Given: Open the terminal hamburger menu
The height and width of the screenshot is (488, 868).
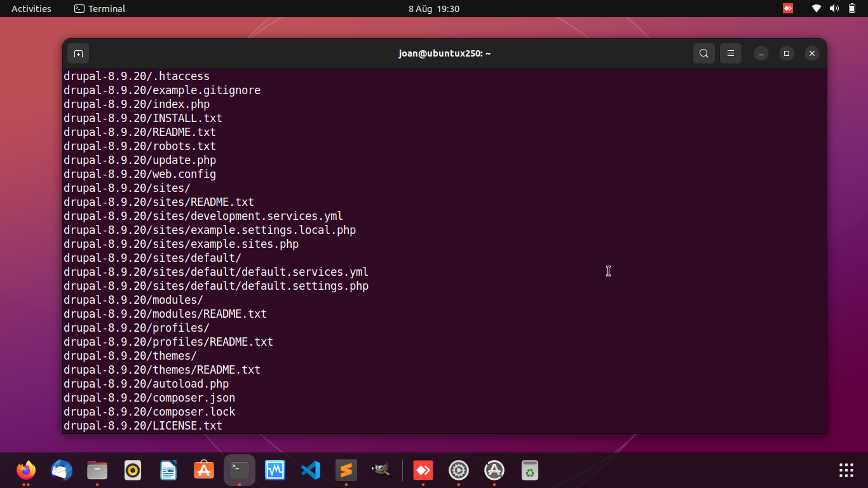Looking at the screenshot, I should click(731, 53).
